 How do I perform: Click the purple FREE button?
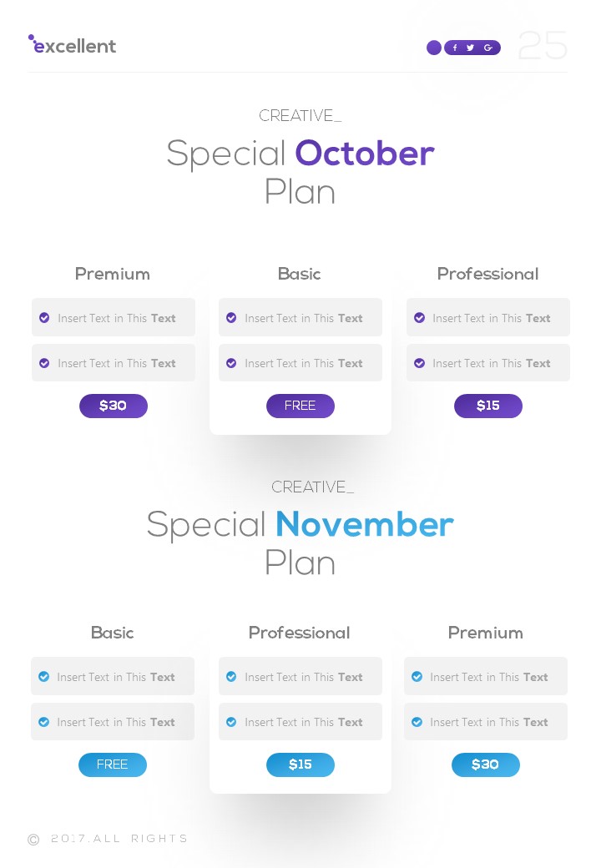(x=300, y=406)
